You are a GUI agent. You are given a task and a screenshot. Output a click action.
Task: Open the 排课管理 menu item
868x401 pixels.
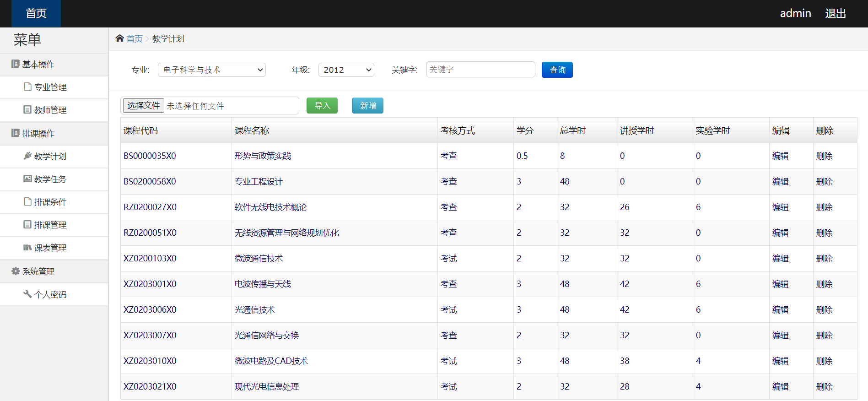[x=54, y=225]
